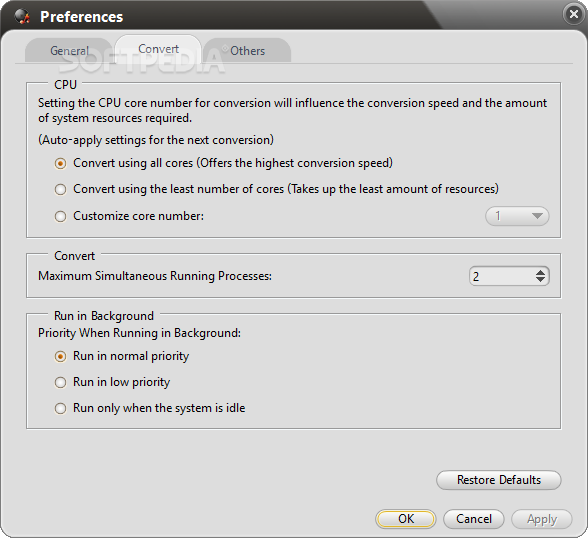The height and width of the screenshot is (538, 588).
Task: Close the Preferences dialog
Action: (573, 14)
